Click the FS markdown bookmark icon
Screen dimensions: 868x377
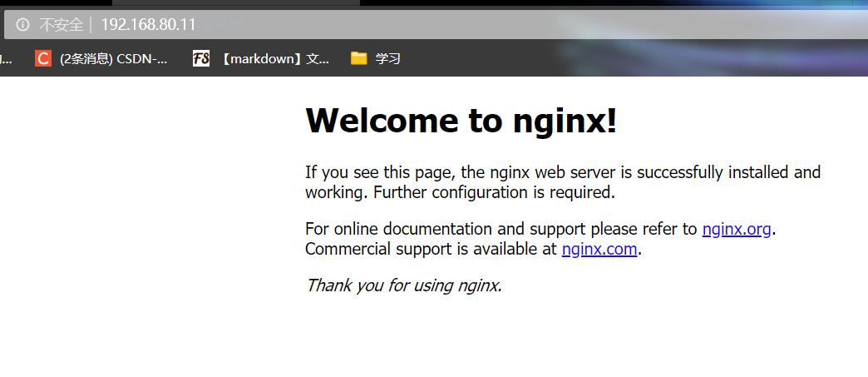point(201,58)
